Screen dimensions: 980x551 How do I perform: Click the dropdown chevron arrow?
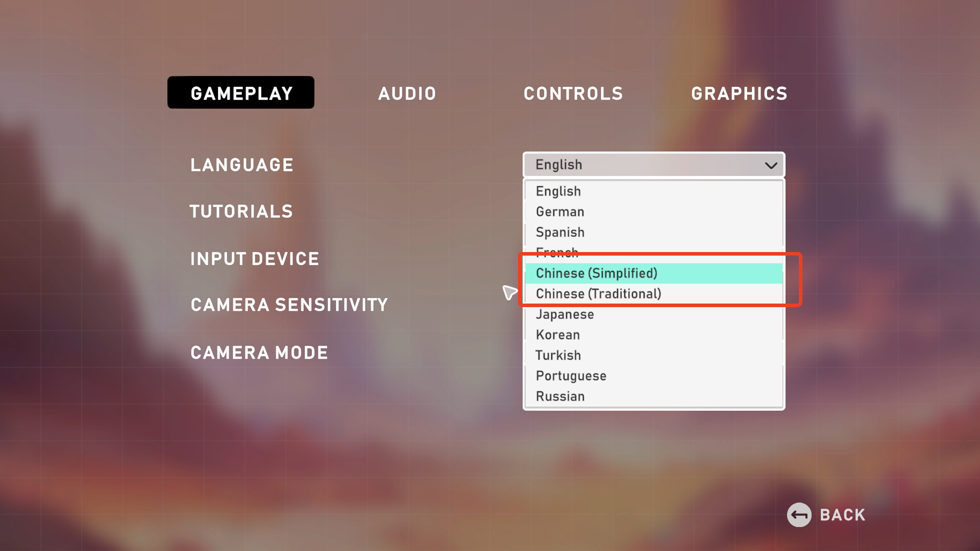(771, 165)
